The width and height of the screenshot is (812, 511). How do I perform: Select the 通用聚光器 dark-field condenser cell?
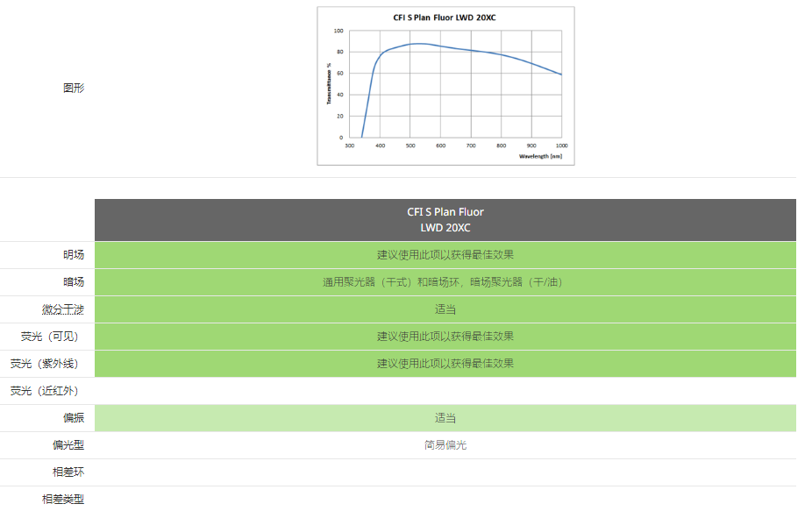(445, 282)
